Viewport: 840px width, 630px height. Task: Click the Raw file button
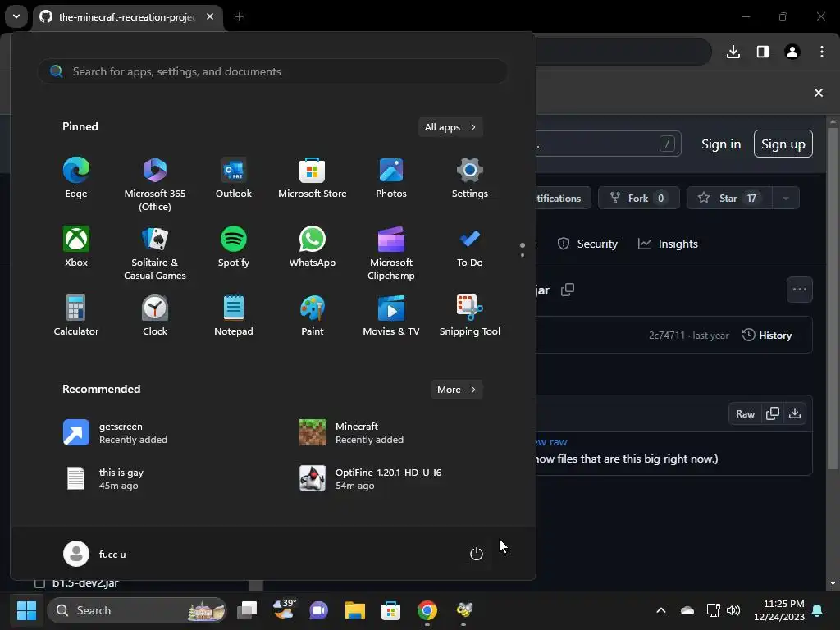(745, 413)
